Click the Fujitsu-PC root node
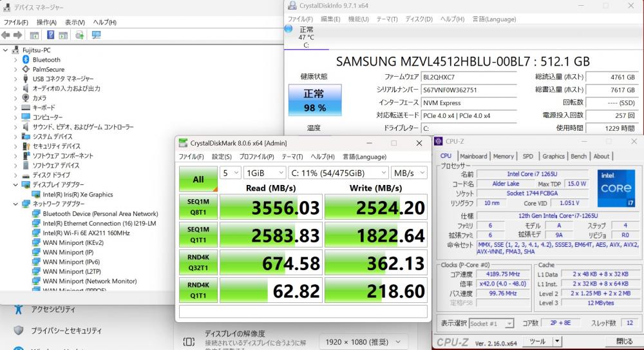This screenshot has height=350, width=644. click(37, 50)
